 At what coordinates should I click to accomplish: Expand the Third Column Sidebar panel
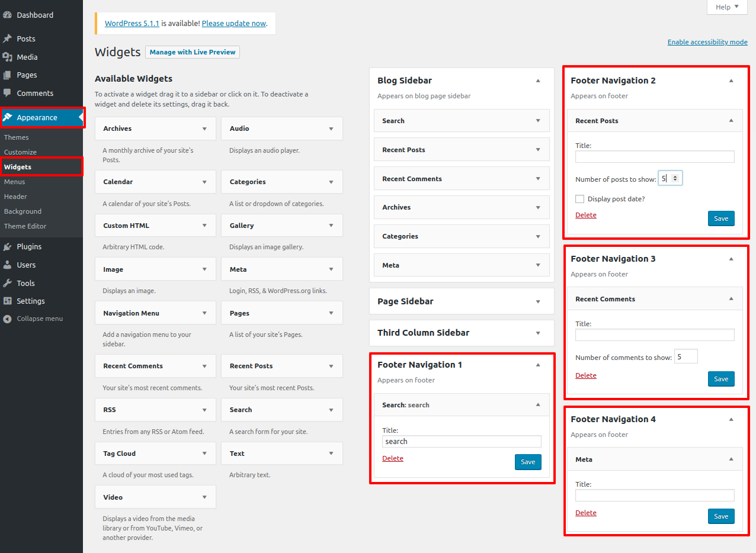pyautogui.click(x=538, y=333)
